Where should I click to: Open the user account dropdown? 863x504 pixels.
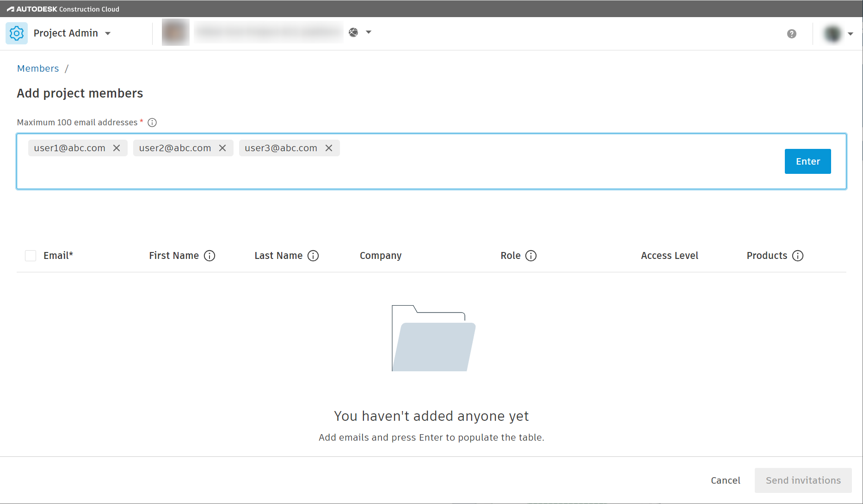pos(851,33)
